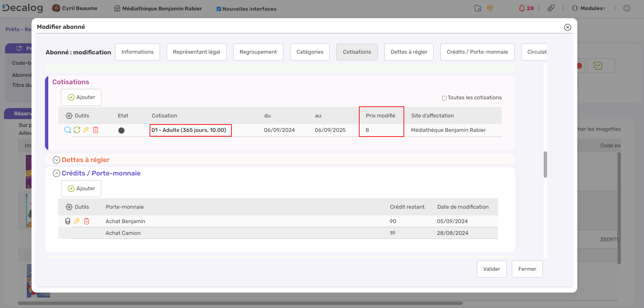
Task: Collapse the Crédits / Porte-monnaie section
Action: click(x=56, y=173)
